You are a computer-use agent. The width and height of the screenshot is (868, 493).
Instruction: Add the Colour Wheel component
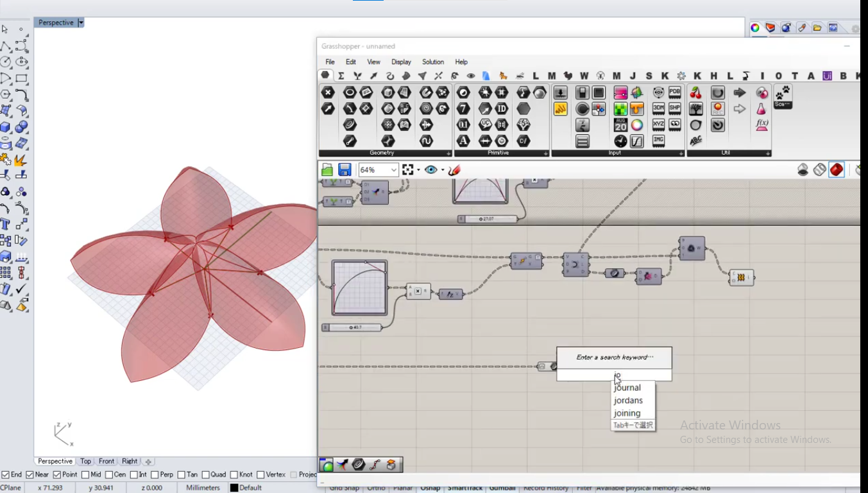[637, 125]
